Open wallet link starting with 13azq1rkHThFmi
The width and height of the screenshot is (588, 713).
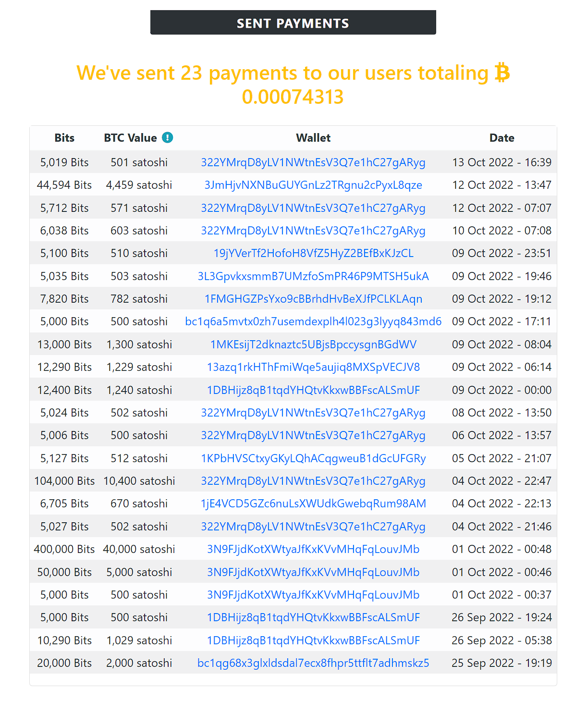pos(313,367)
